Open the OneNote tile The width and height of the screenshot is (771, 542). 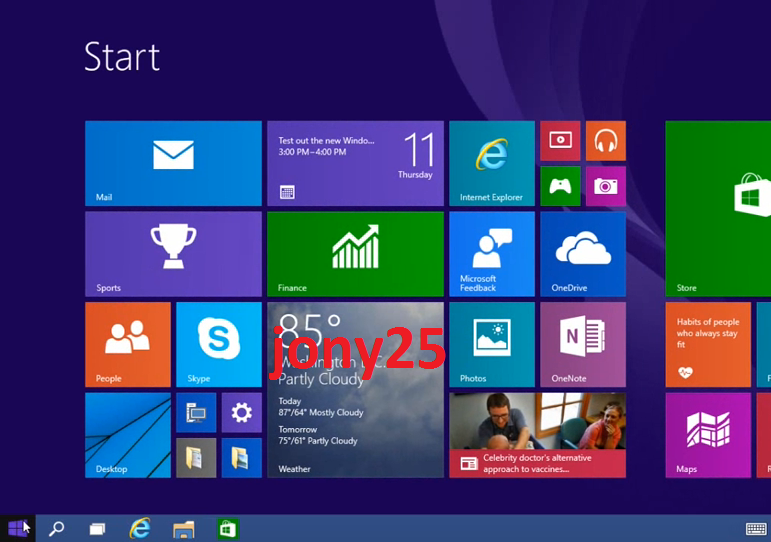click(582, 344)
